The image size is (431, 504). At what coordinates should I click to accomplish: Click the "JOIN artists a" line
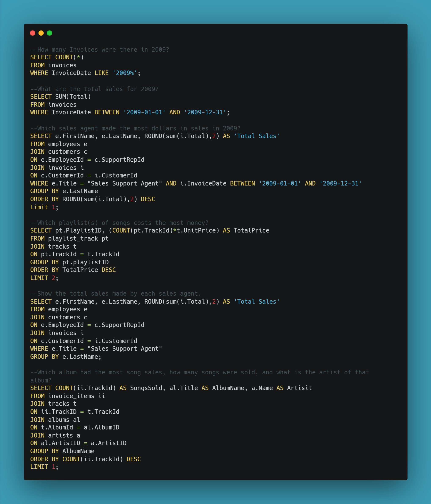click(x=55, y=435)
